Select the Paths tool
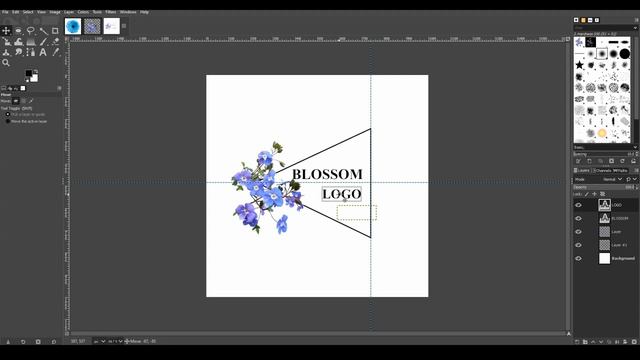640x360 pixels. (x=31, y=52)
